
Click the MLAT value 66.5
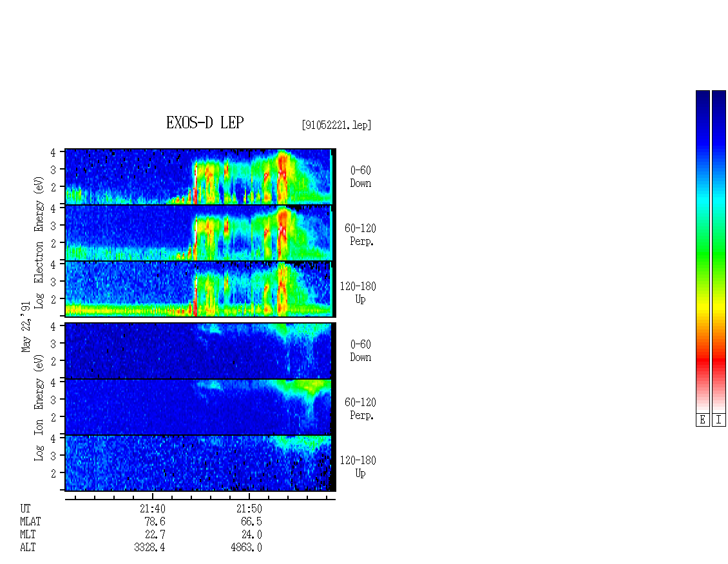[252, 521]
